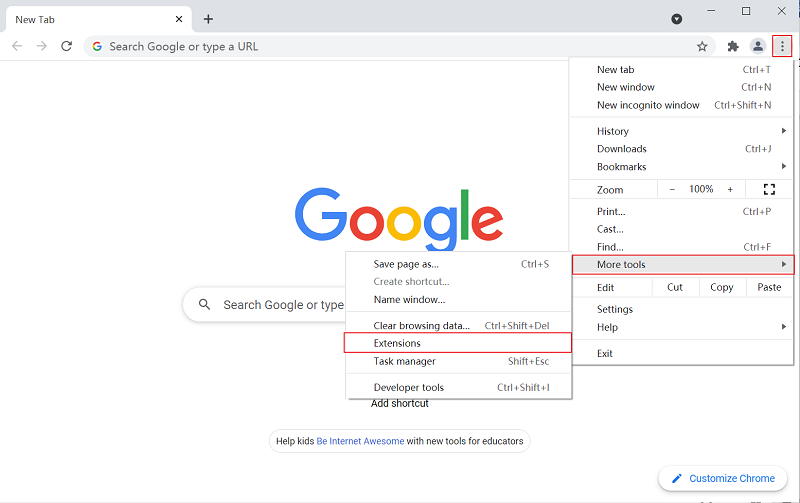
Task: Select New window menu item
Action: pyautogui.click(x=682, y=87)
